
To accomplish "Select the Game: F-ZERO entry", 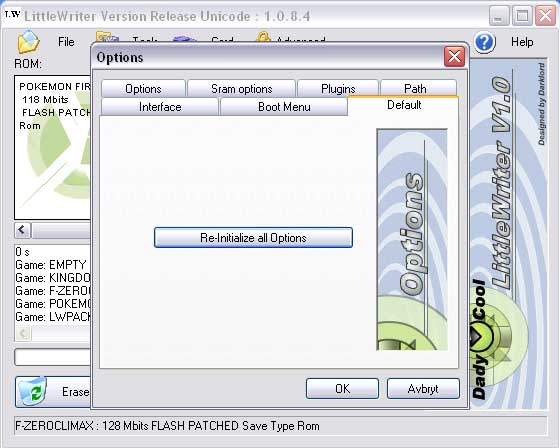I will click(x=52, y=291).
